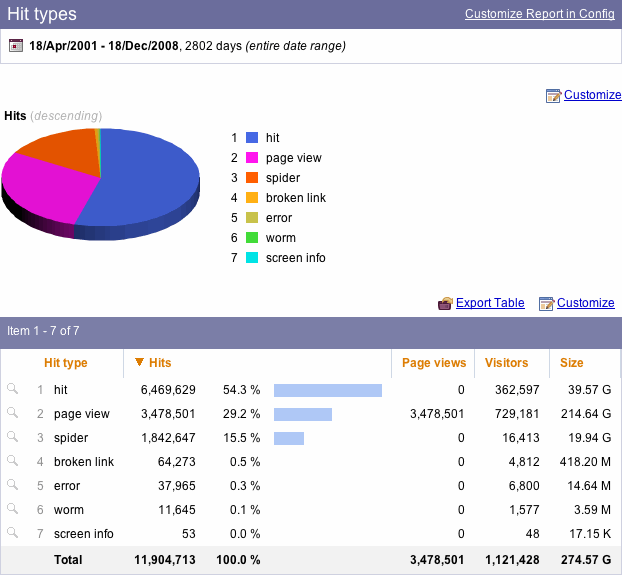
Task: Sort table by Hits column header
Action: (160, 363)
